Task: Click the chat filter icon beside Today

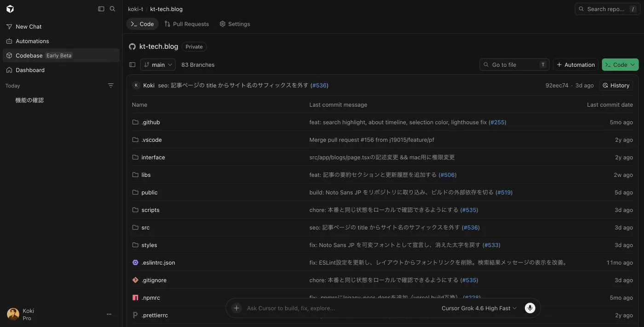Action: point(111,86)
